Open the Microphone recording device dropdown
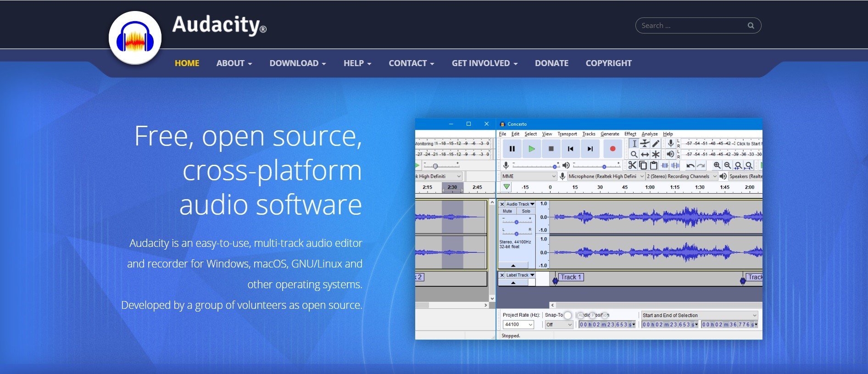Screen dimensions: 868x374 (x=606, y=176)
